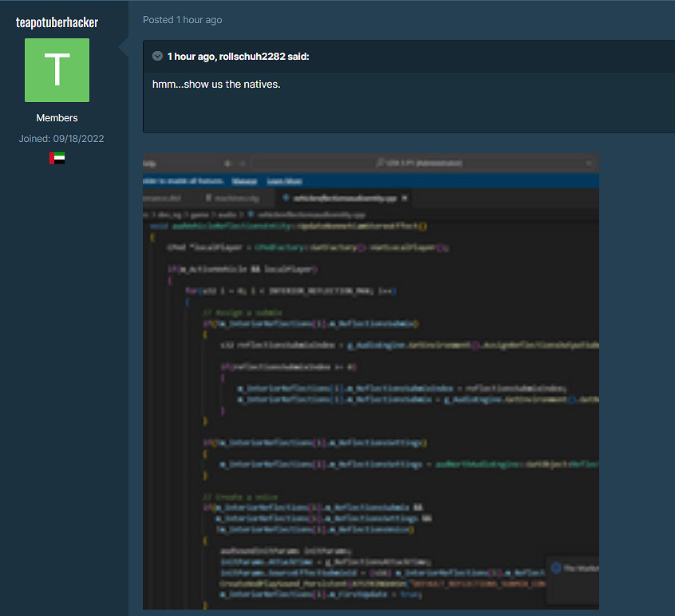Click the blue info icon in the notification popup
This screenshot has width=675, height=616.
coord(556,568)
